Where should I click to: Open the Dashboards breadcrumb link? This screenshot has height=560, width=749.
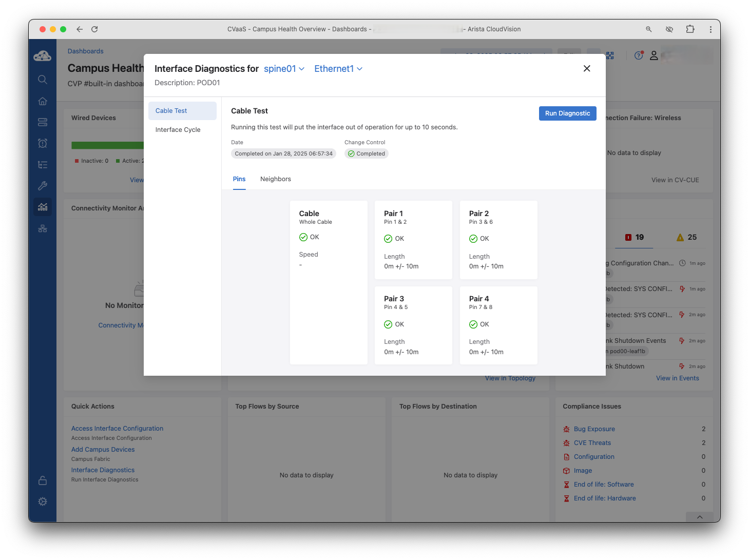pyautogui.click(x=86, y=51)
